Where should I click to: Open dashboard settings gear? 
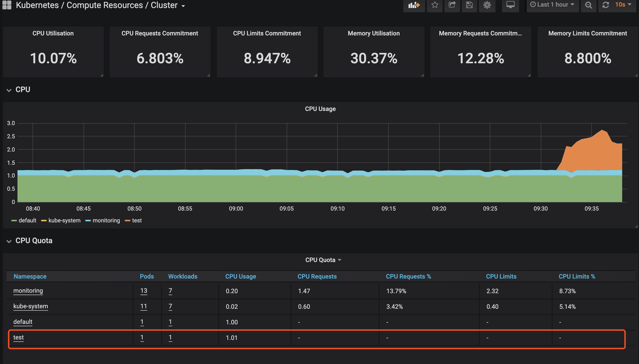(487, 5)
